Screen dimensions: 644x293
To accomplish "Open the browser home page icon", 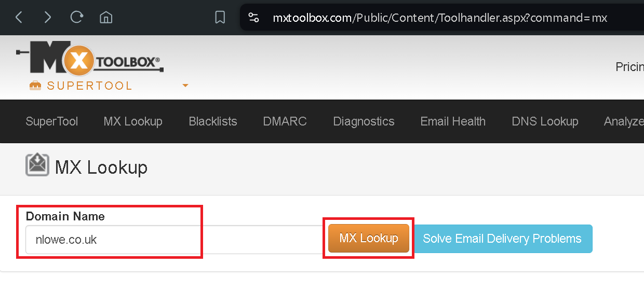I will (x=106, y=18).
